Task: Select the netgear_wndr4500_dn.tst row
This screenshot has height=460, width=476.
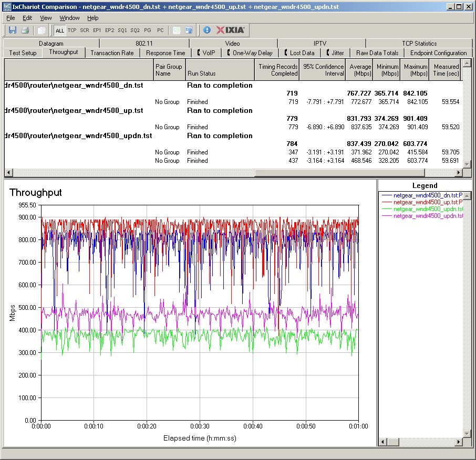Action: [233, 85]
